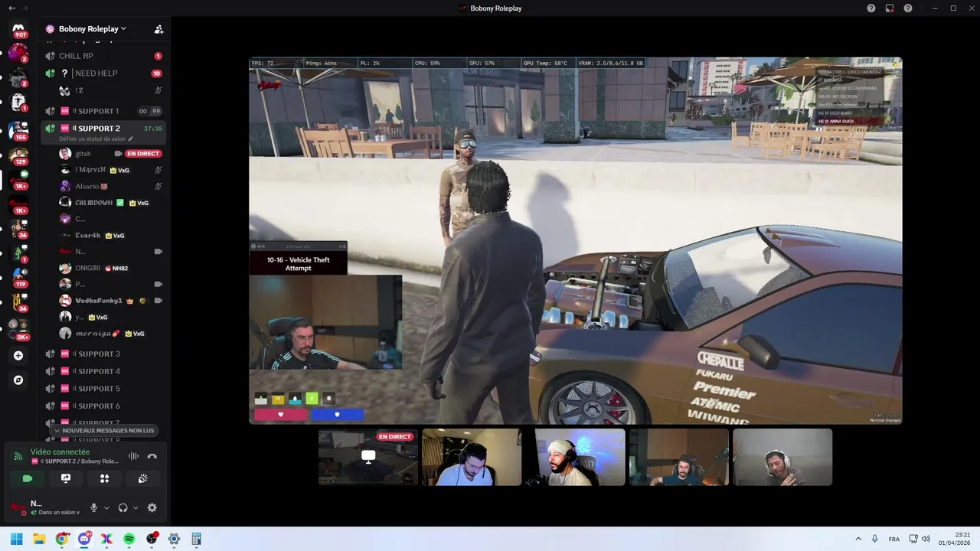Open microphone input options chevron

(106, 507)
